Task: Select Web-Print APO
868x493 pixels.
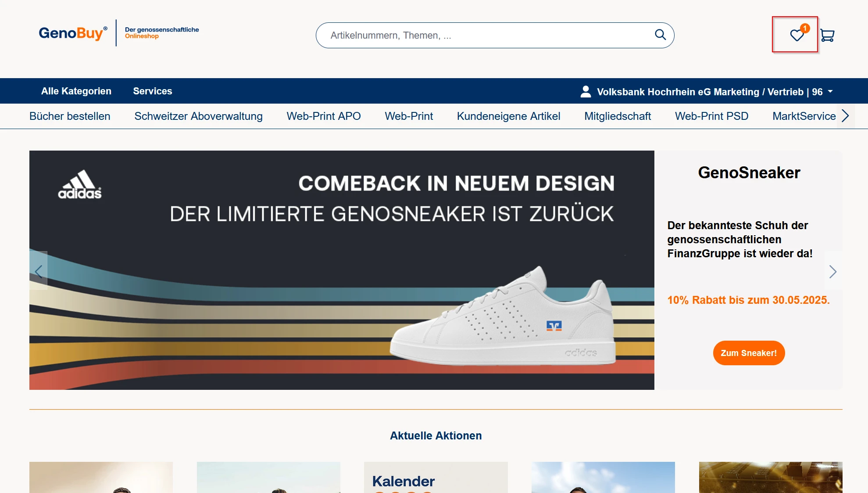Action: click(x=324, y=116)
